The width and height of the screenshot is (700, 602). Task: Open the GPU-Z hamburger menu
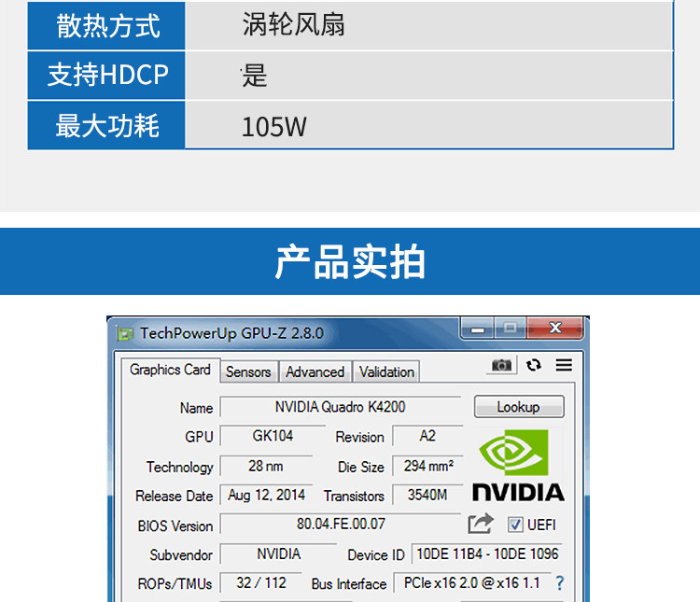coord(564,365)
